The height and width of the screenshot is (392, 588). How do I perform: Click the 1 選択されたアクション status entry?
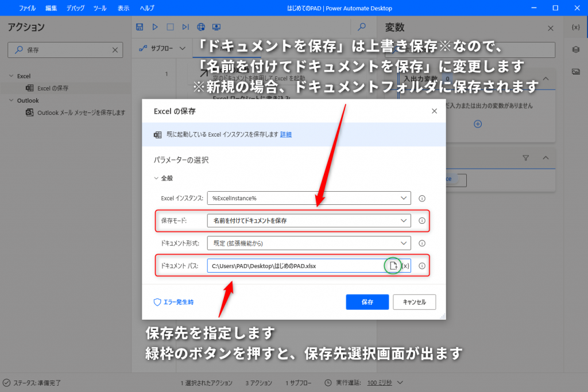(207, 383)
